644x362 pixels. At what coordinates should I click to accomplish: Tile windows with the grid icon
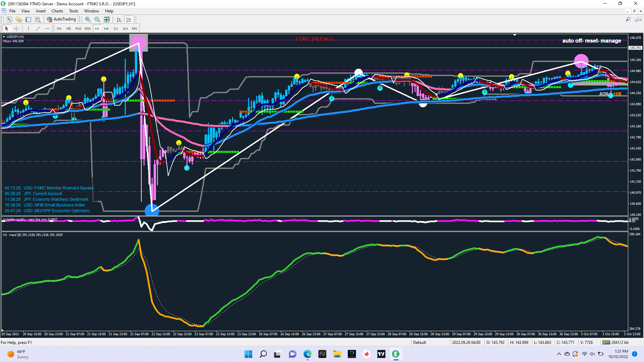107,19
